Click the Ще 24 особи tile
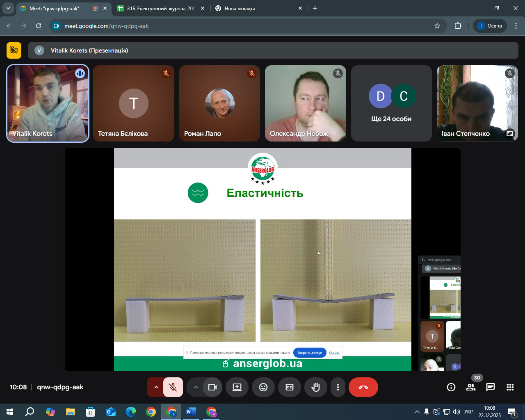 391,103
